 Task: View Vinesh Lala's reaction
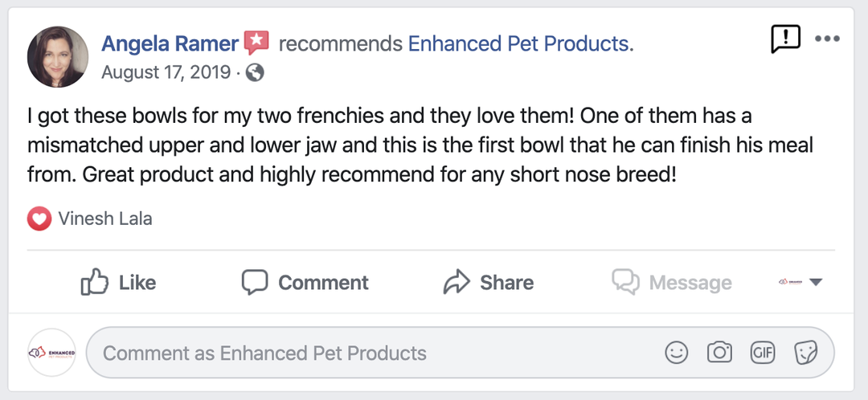click(x=104, y=218)
